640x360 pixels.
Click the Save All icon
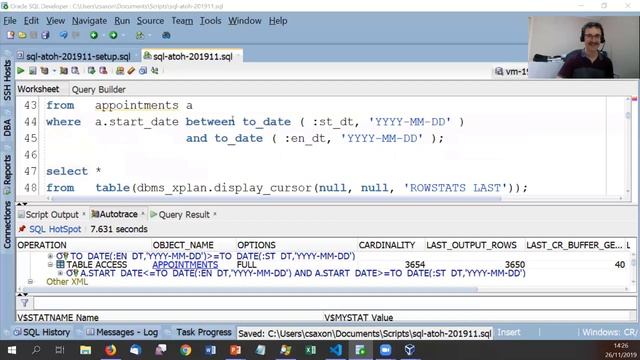45,36
